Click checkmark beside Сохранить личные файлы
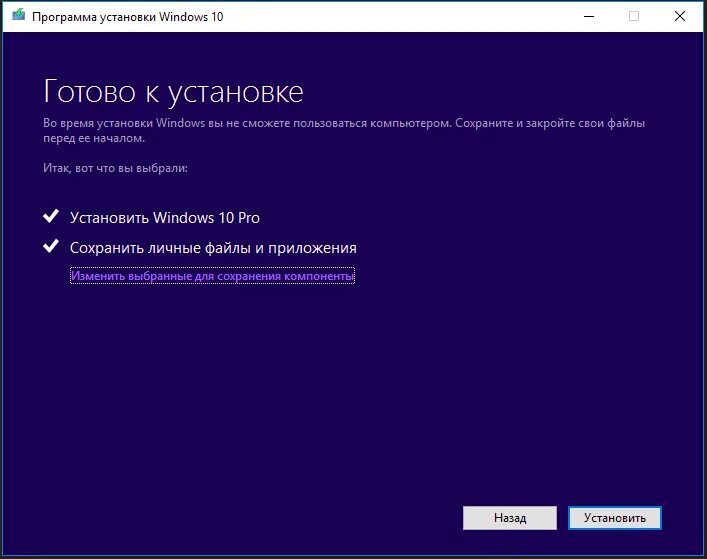Screen dimensions: 707x559 51,246
